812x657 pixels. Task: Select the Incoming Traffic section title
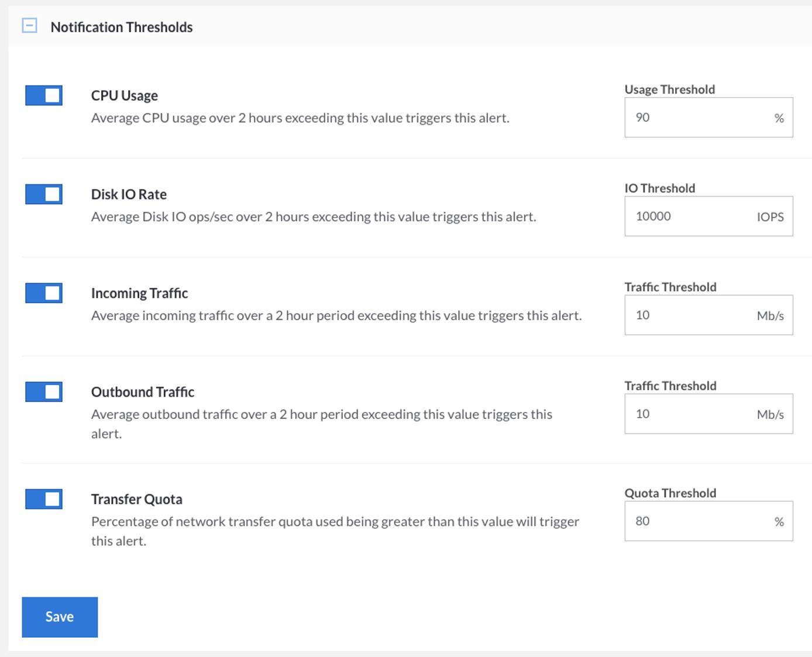pos(138,293)
